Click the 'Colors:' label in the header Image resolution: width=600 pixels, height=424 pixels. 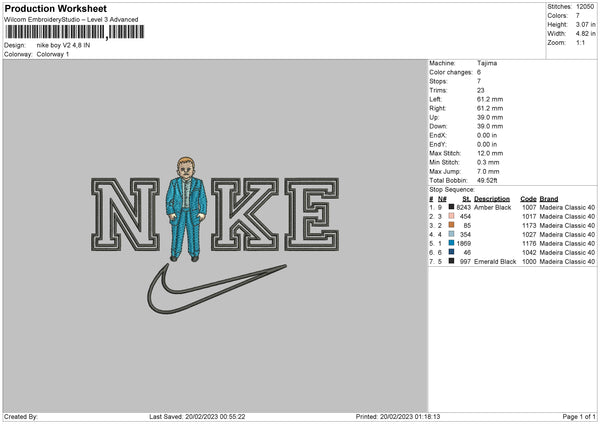(558, 16)
